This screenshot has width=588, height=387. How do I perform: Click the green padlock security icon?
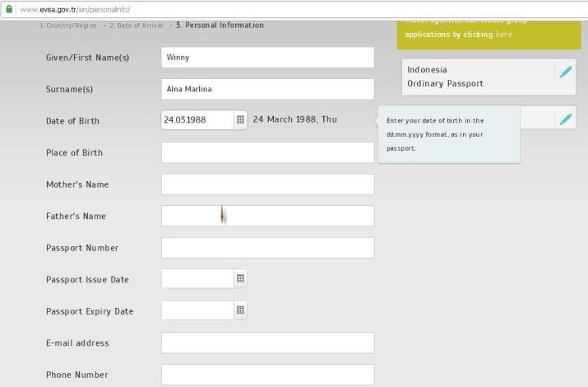9,9
